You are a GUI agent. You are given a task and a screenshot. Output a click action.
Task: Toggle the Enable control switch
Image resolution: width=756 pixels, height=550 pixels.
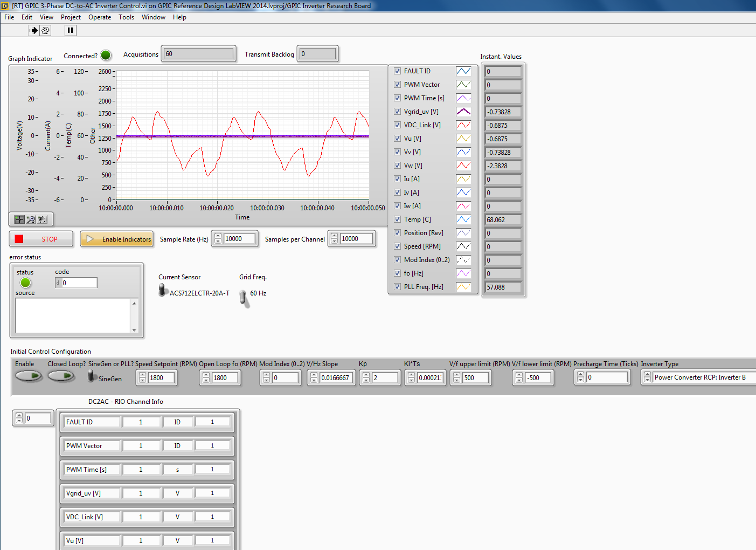pos(29,376)
